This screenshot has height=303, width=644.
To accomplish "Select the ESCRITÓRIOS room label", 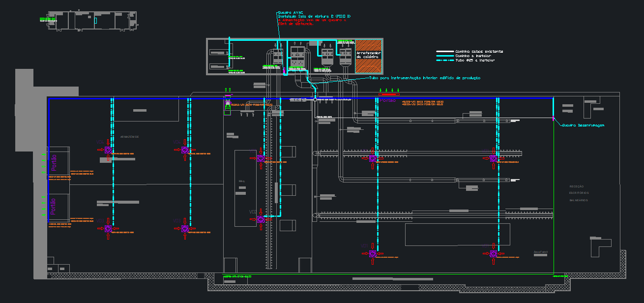I will coord(579,193).
